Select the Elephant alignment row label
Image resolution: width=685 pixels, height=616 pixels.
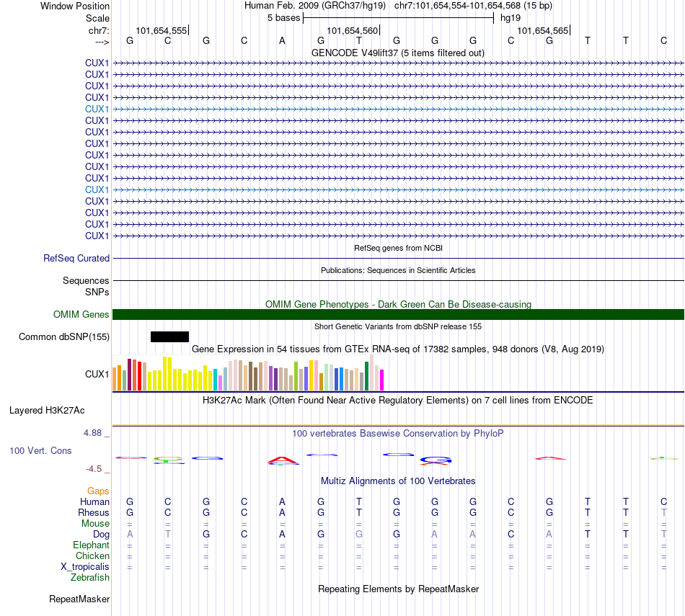tap(91, 545)
